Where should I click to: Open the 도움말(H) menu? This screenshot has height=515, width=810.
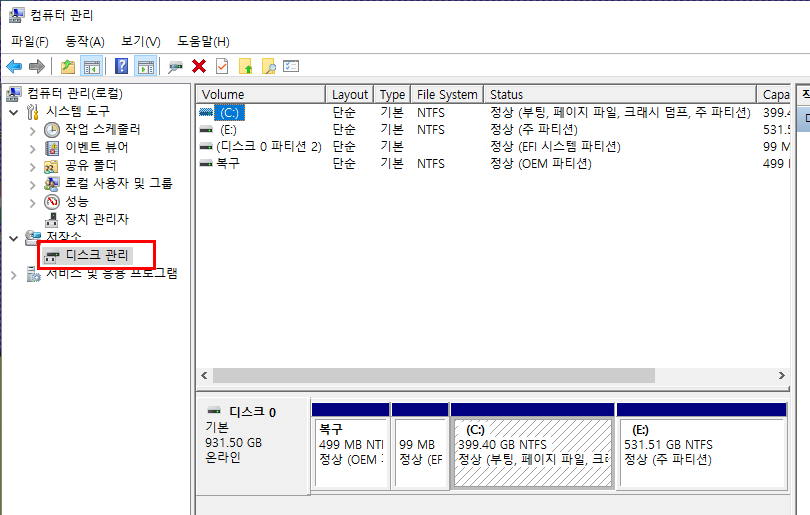click(x=204, y=41)
